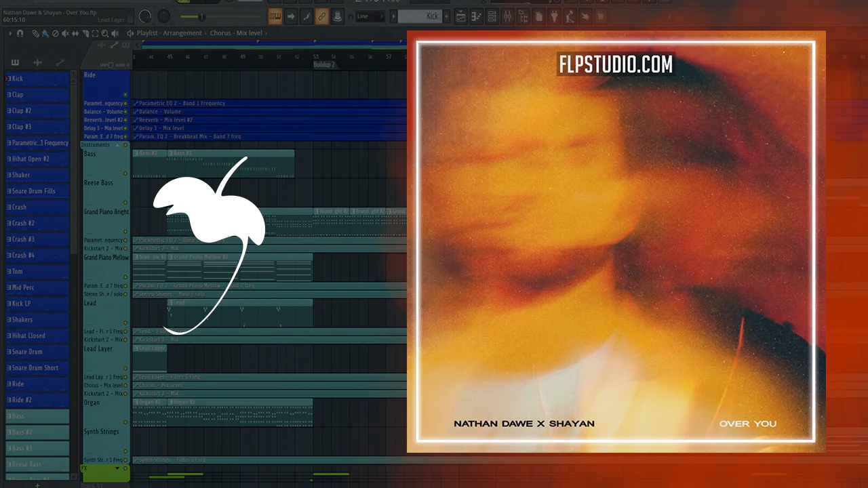
Task: Select the Paint brush tool
Action: click(45, 33)
